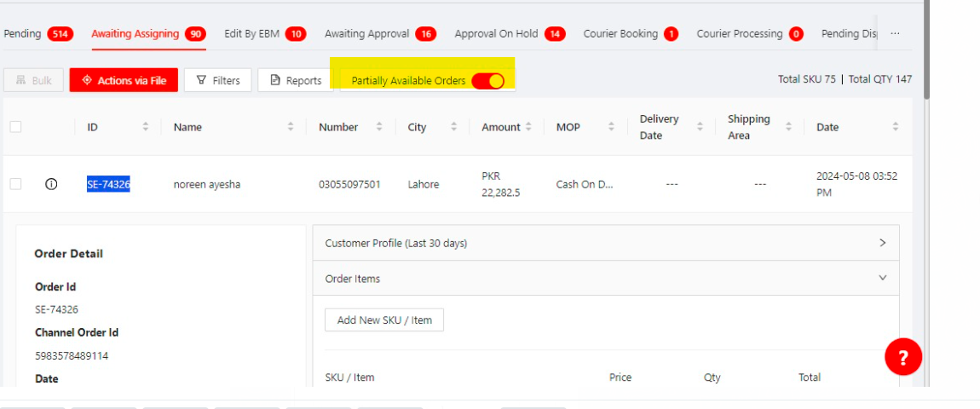980x409 pixels.
Task: Click the Actions via File button
Action: [124, 80]
